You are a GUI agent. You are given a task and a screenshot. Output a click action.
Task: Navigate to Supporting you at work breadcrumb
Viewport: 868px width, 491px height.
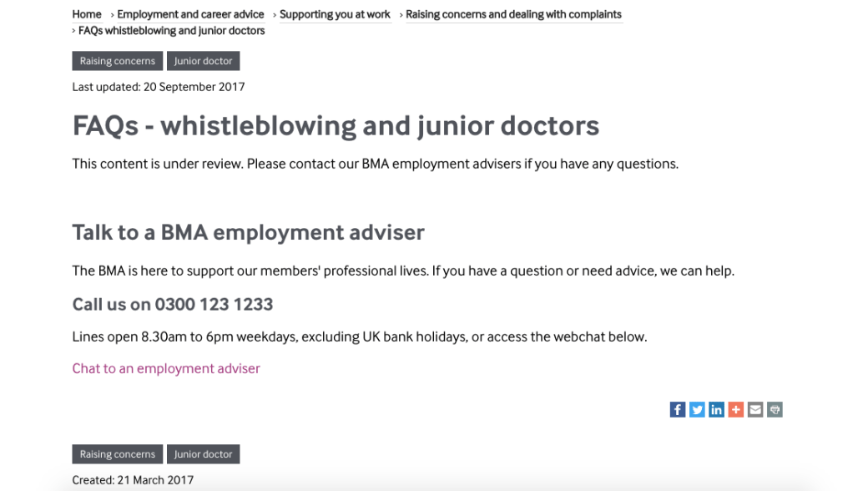coord(335,14)
